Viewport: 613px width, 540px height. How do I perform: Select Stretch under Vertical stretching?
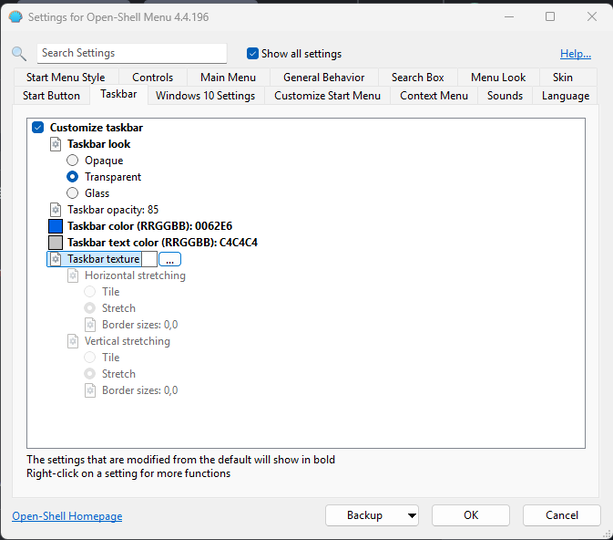[x=90, y=374]
